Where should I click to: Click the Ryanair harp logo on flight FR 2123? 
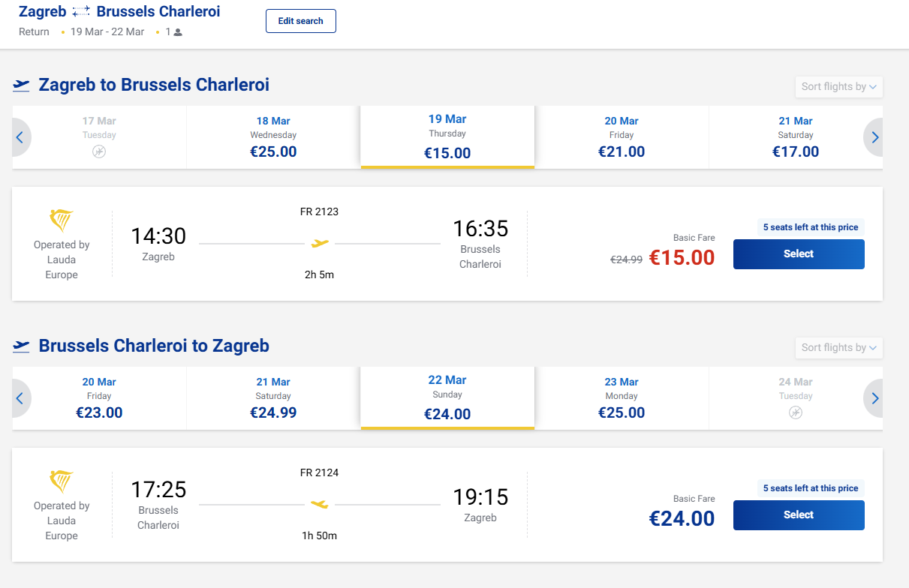tap(62, 221)
